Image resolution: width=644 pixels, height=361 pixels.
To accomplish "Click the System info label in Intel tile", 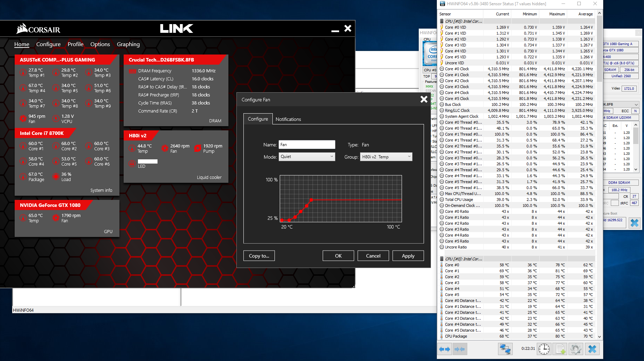I will point(101,190).
